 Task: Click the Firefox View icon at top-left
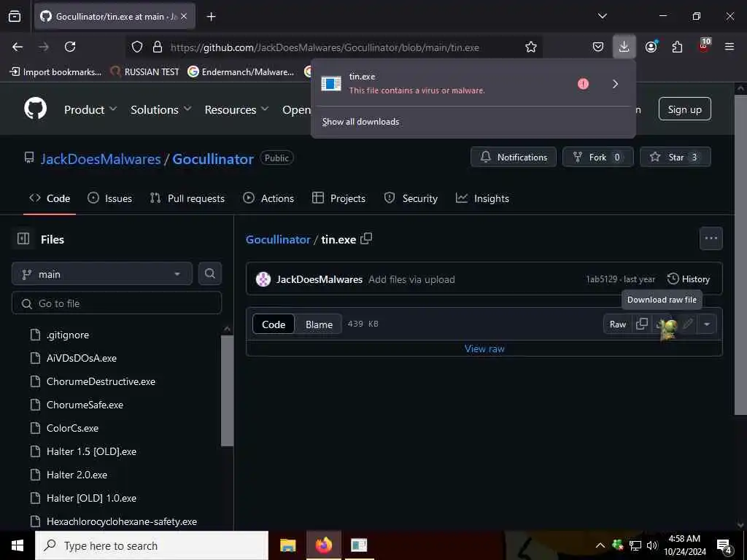pyautogui.click(x=15, y=17)
